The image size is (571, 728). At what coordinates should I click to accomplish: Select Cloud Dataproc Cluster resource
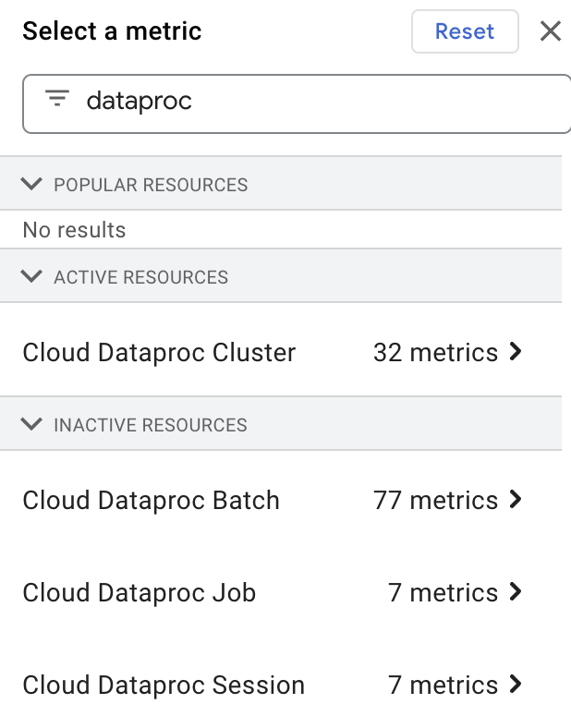159,352
